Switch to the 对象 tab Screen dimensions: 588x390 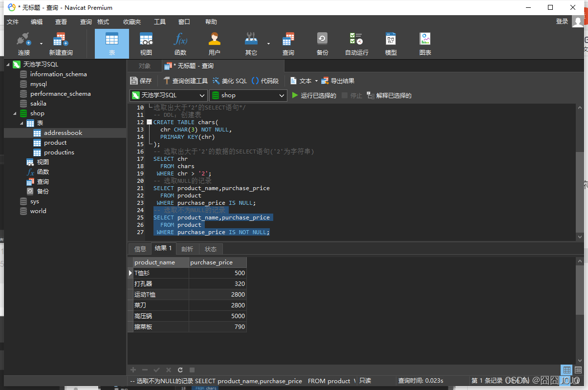point(144,66)
